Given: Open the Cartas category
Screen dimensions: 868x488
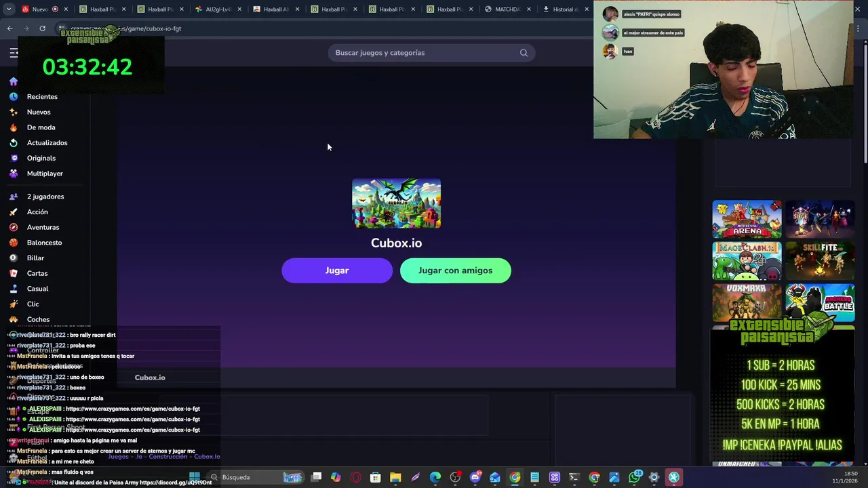Looking at the screenshot, I should (37, 273).
